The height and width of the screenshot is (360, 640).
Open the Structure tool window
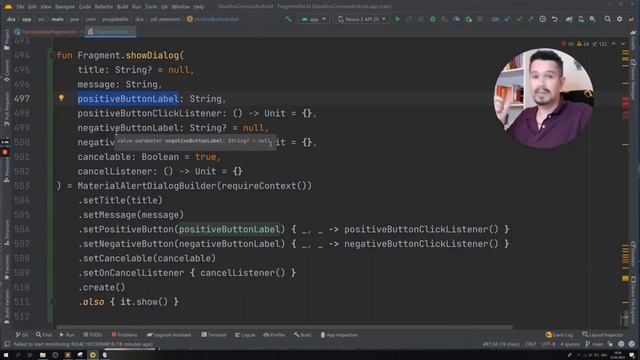click(6, 233)
